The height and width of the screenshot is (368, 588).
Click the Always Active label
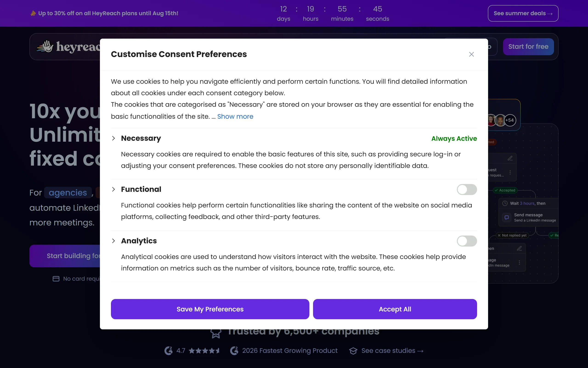(x=454, y=138)
